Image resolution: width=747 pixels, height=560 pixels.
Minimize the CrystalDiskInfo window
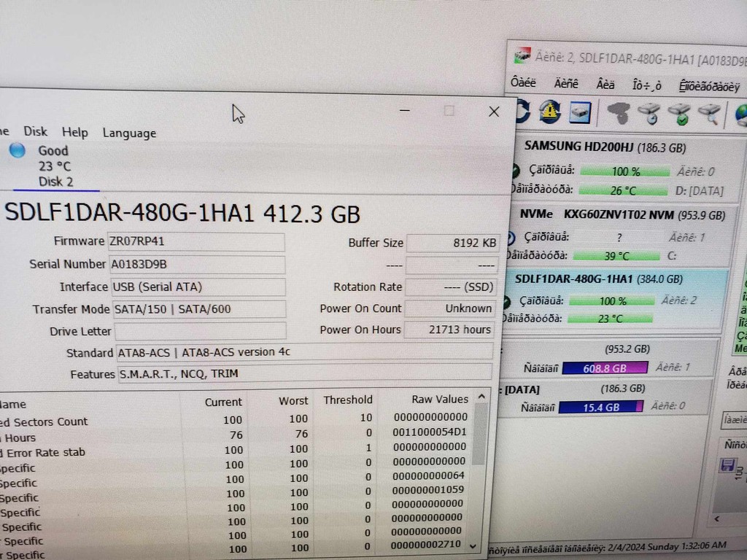click(404, 111)
